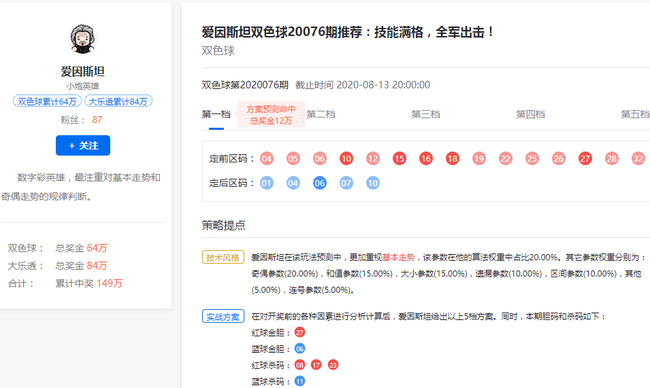The width and height of the screenshot is (650, 388).
Task: Select red ball 25 in 定前区码
Action: 532,158
